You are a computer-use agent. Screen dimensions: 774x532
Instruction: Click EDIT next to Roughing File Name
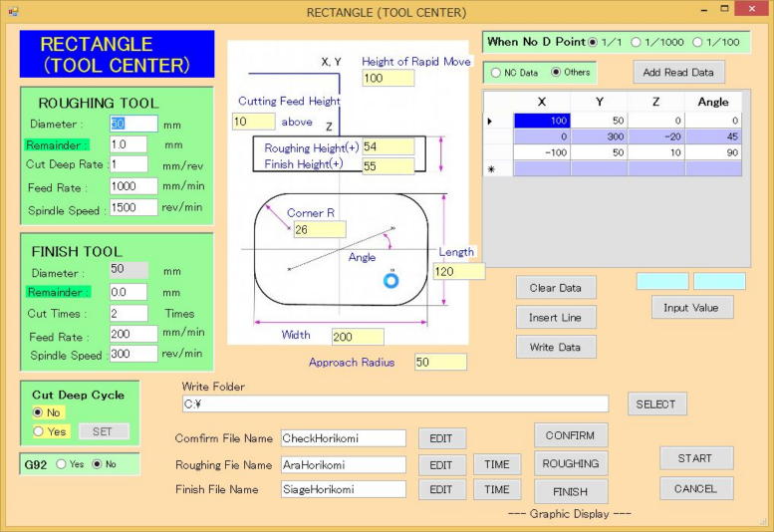point(441,465)
